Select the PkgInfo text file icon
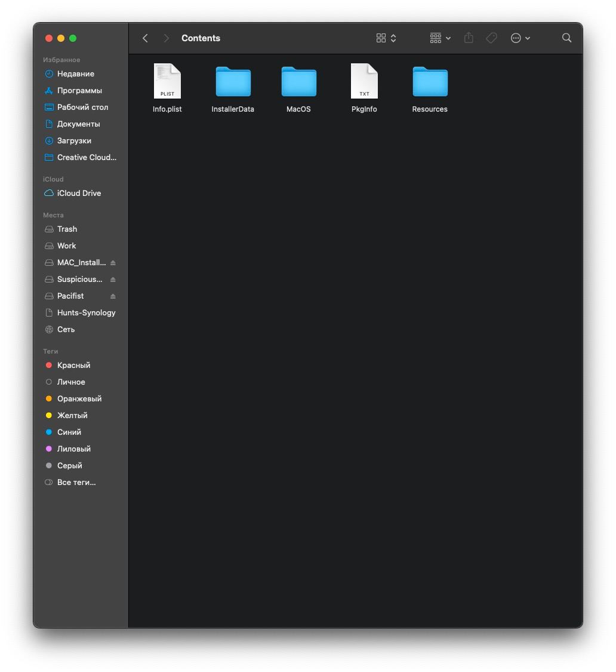This screenshot has height=672, width=616. click(364, 81)
